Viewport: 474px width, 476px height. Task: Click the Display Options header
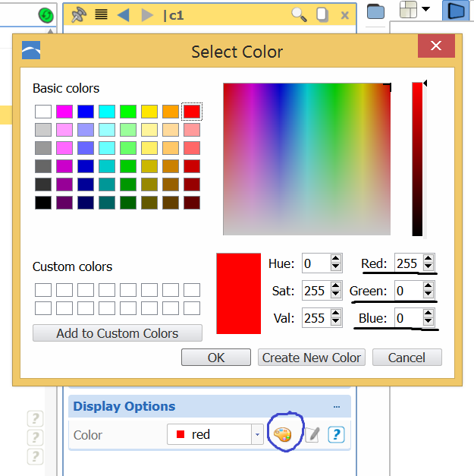coord(209,406)
